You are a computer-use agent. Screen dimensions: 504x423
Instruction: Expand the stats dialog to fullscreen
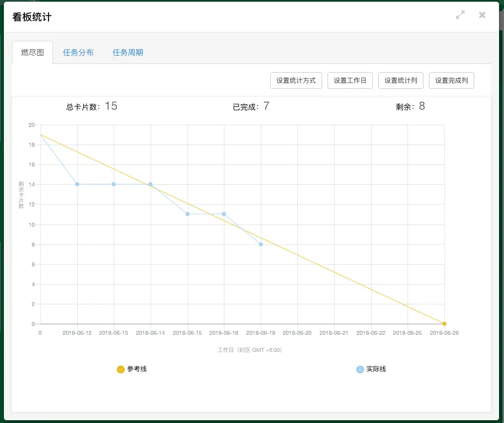click(460, 15)
